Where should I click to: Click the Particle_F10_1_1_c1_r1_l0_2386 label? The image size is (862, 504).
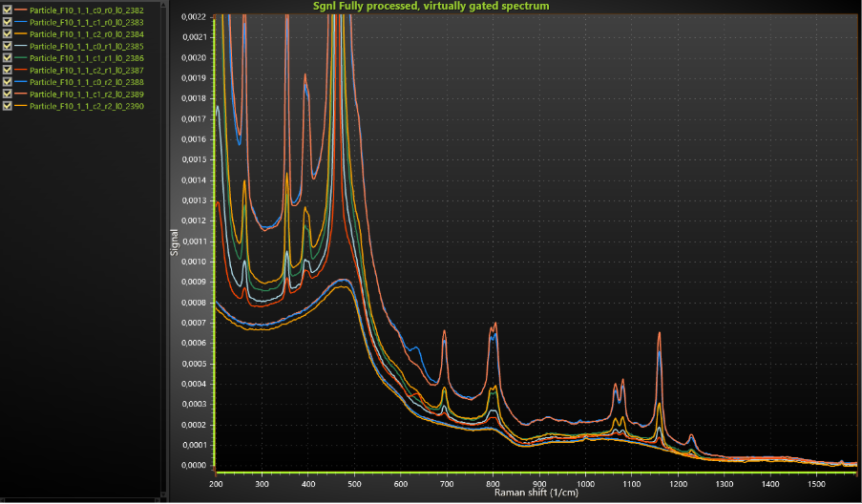point(86,58)
